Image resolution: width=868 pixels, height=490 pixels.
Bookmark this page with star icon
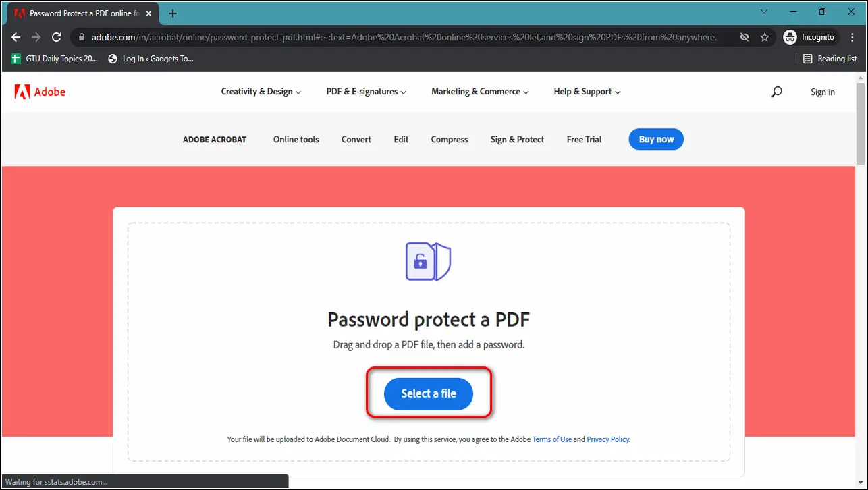click(765, 37)
